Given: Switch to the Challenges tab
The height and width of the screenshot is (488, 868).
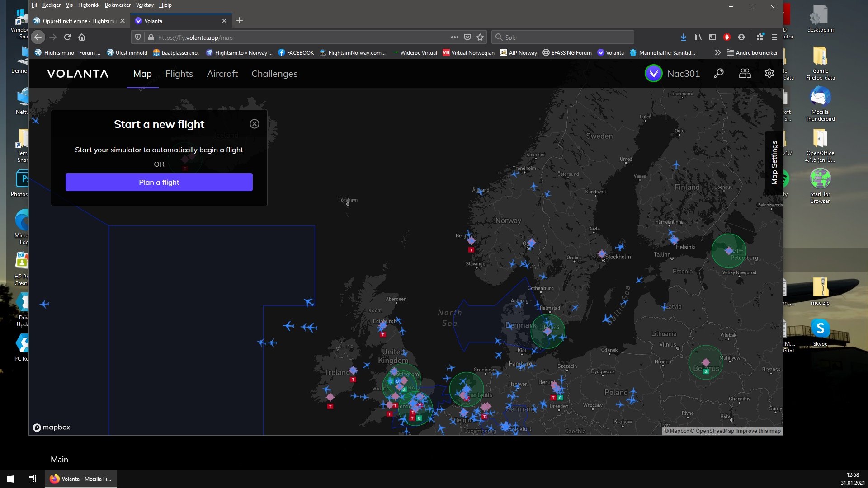Looking at the screenshot, I should coord(274,74).
